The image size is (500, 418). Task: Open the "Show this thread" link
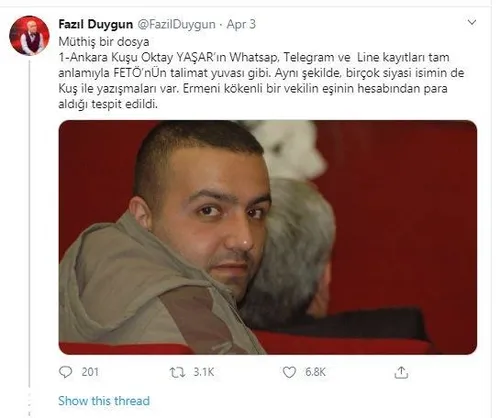[104, 401]
